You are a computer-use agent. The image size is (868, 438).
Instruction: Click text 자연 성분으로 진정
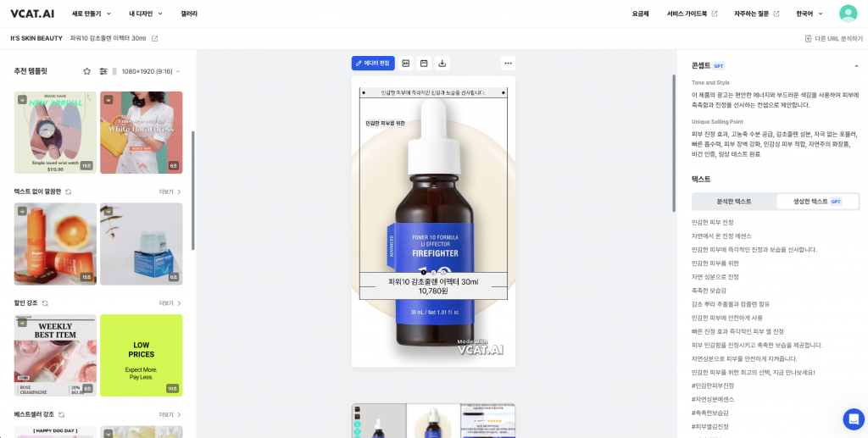point(715,277)
